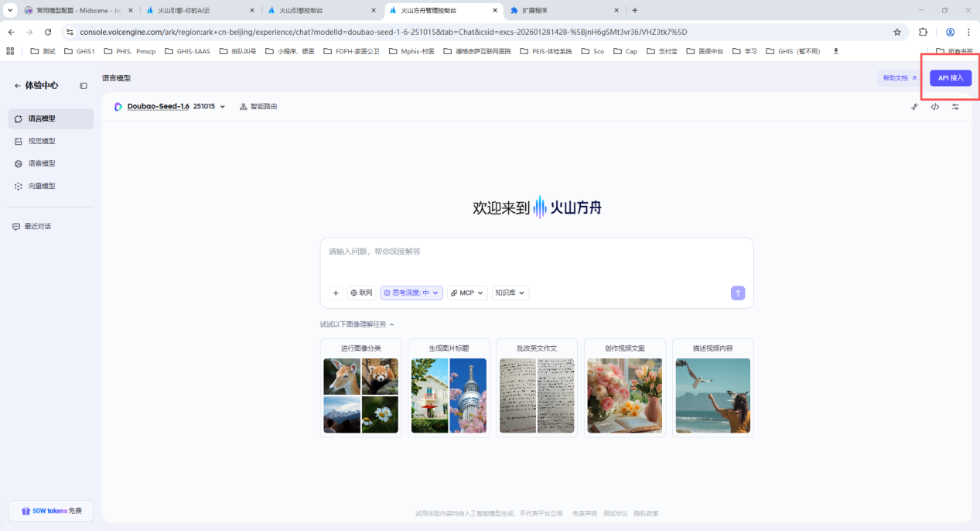Open the 知识库 knowledge base dropdown
The image size is (980, 531).
[x=510, y=293]
